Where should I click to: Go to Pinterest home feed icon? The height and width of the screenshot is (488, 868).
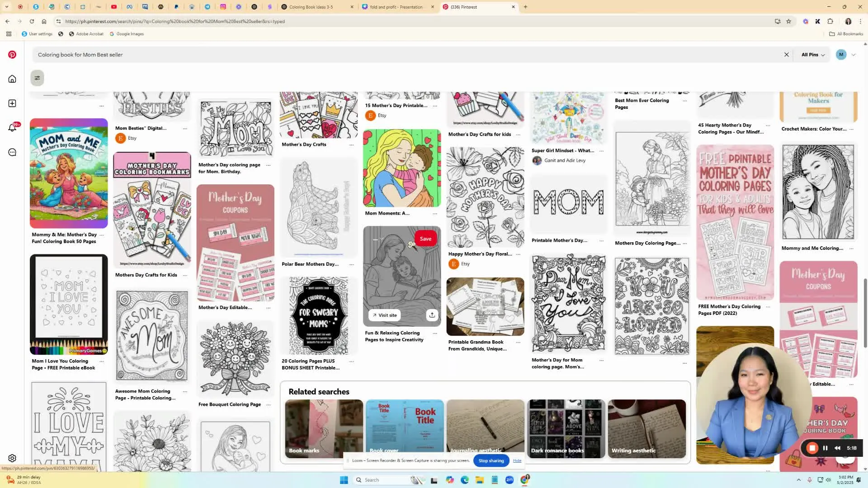12,79
